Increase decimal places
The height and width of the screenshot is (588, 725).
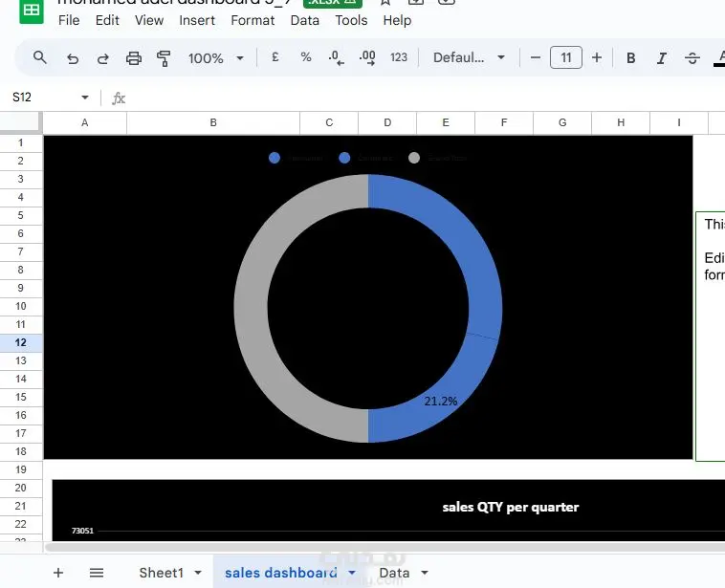point(367,57)
